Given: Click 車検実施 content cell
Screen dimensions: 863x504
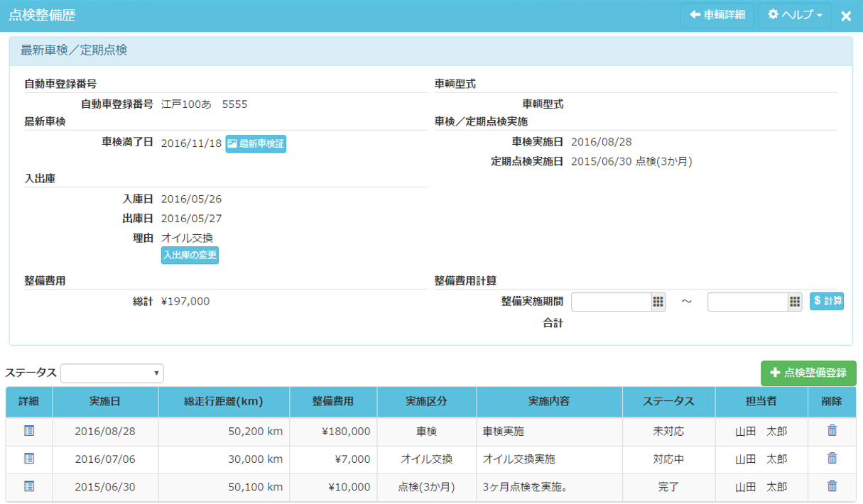Looking at the screenshot, I should pos(549,431).
